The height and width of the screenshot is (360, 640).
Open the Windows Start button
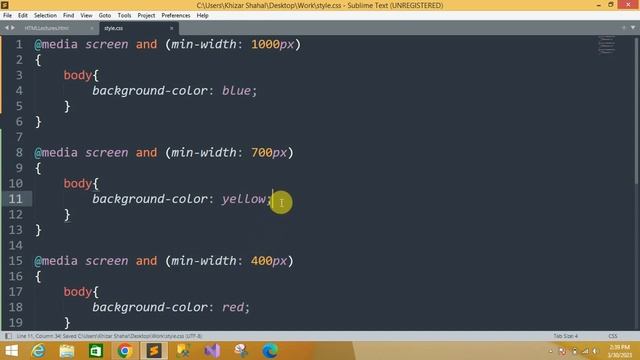click(12, 351)
